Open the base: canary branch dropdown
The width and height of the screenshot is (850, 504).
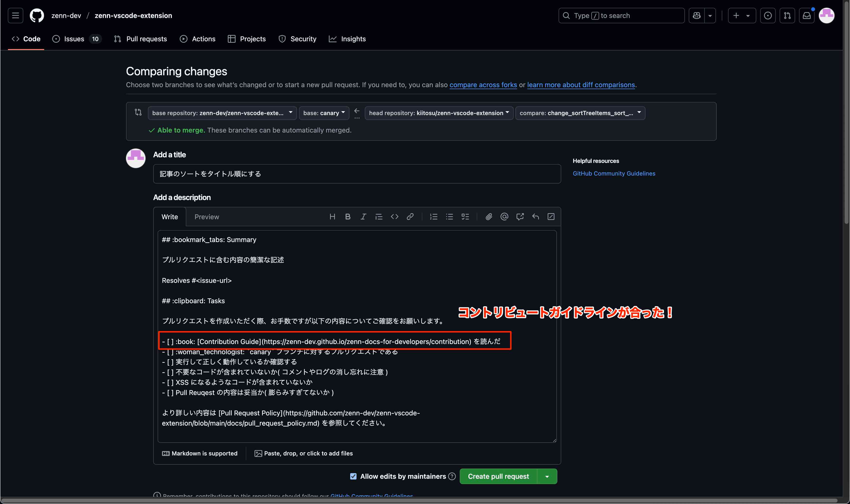coord(324,113)
